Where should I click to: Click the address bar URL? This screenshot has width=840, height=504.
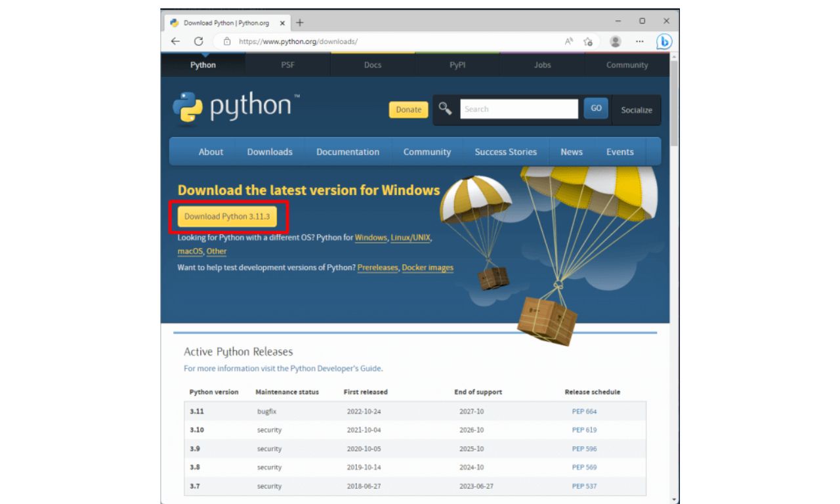298,41
